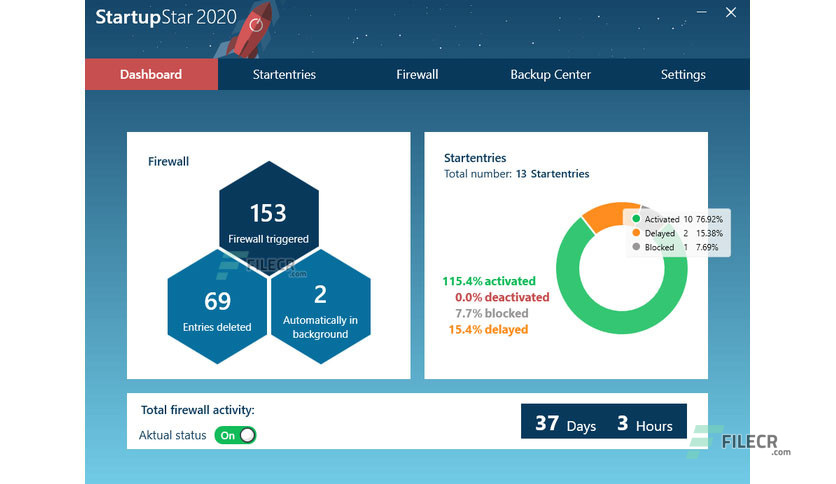The width and height of the screenshot is (836, 484).
Task: Click the 'Firewall' panel heading
Action: pyautogui.click(x=168, y=162)
